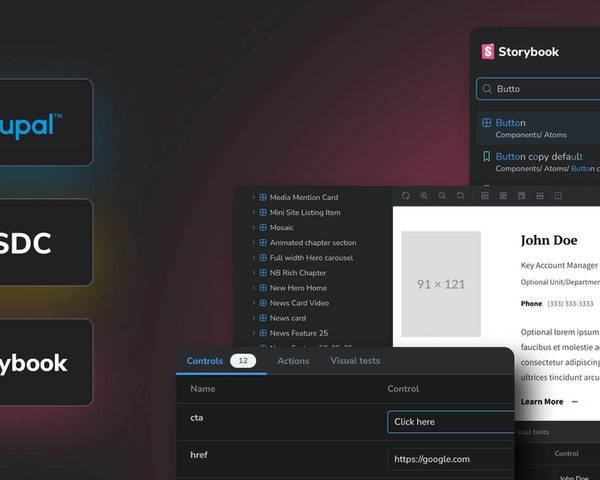Expand the Animated chapter section chevron
600x480 pixels.
click(253, 242)
